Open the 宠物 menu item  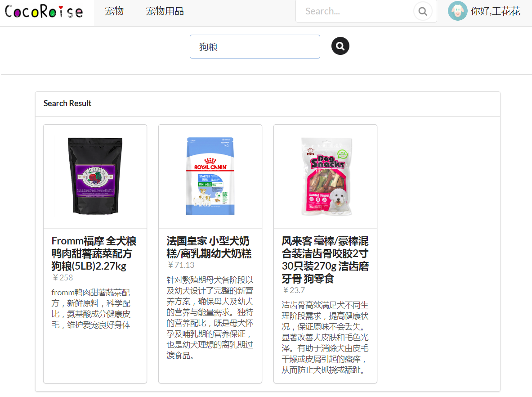114,12
